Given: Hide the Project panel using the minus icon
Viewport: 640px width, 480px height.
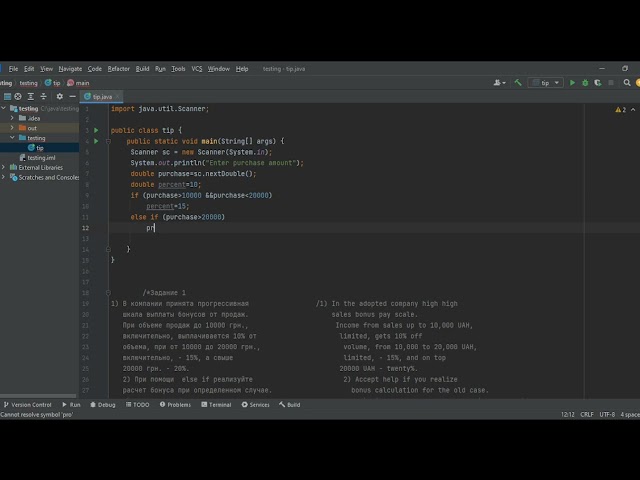Looking at the screenshot, I should coord(72,97).
